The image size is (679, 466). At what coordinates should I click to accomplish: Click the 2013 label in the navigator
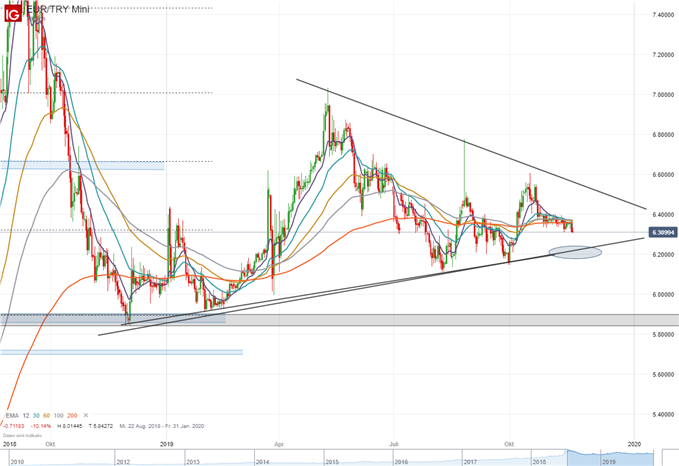pos(193,462)
